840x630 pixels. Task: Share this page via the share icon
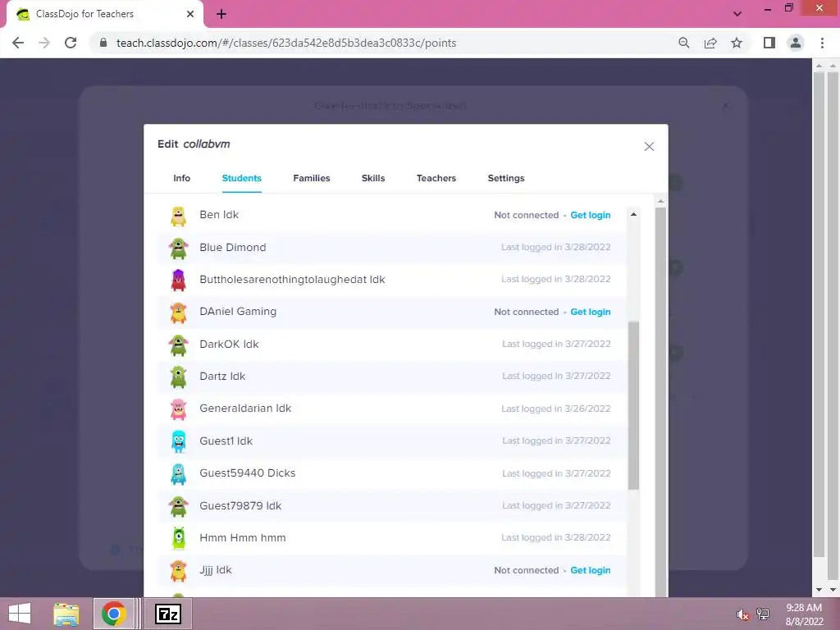coord(710,43)
